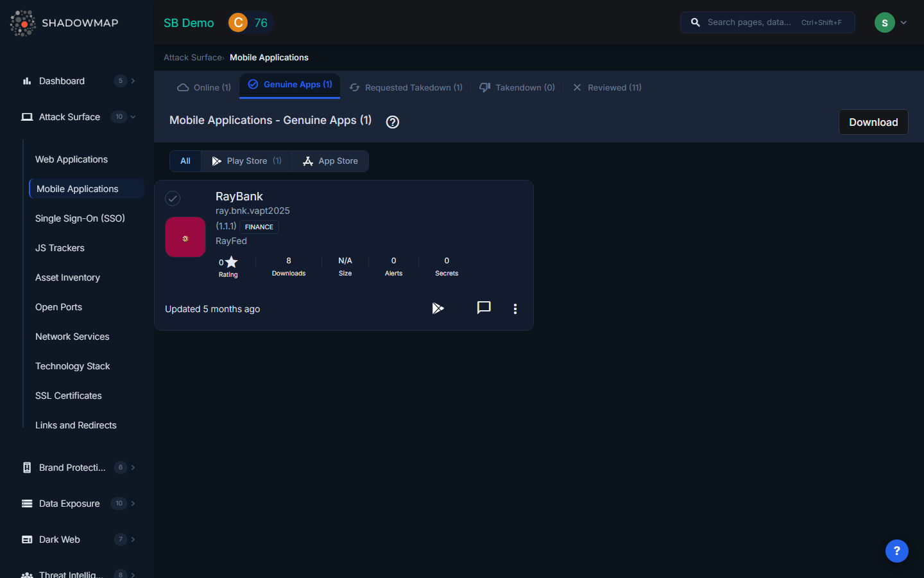Open Web Applications in sidebar
924x578 pixels.
click(x=71, y=159)
